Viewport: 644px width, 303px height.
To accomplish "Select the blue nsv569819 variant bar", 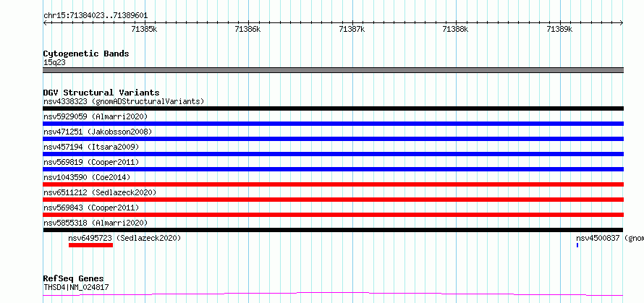I will click(x=333, y=169).
